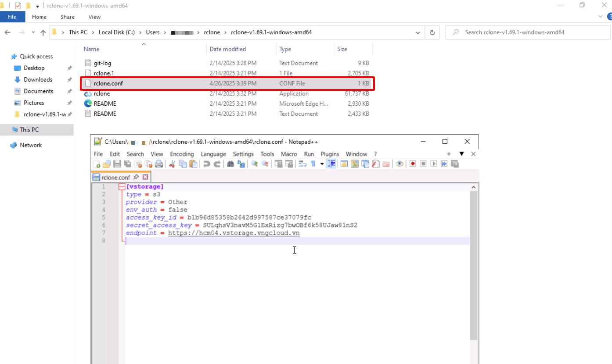Click the Cut scissors icon

tap(172, 164)
